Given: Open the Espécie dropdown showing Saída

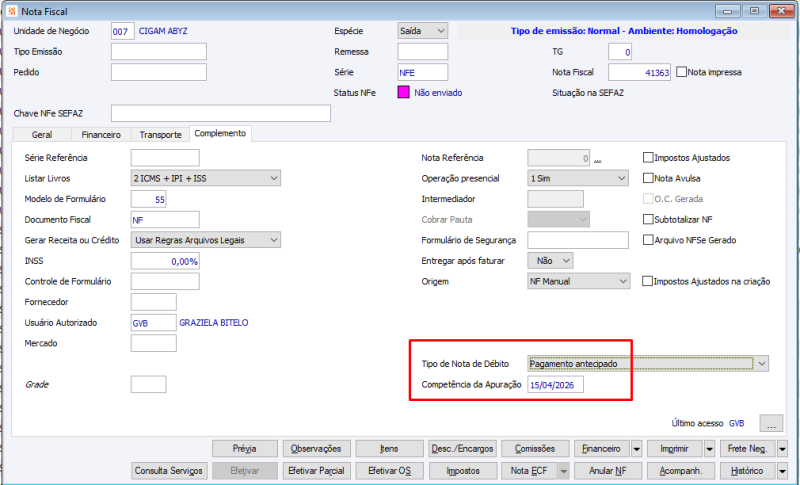Looking at the screenshot, I should [422, 31].
